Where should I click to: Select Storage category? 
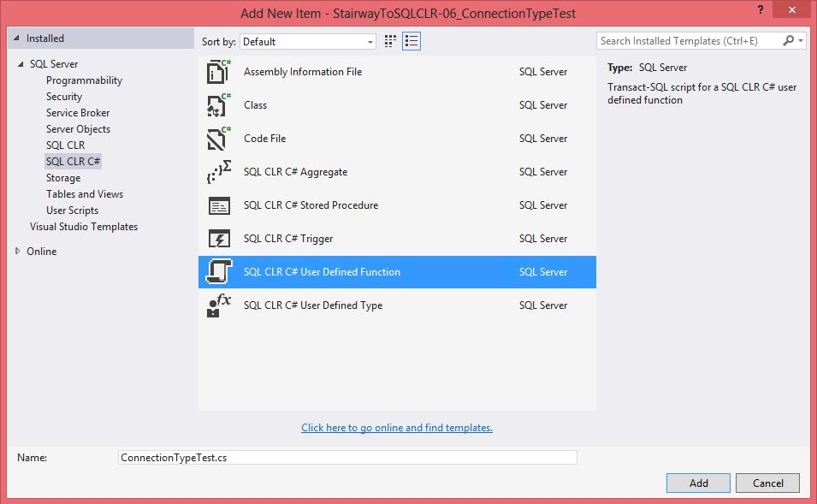[63, 178]
